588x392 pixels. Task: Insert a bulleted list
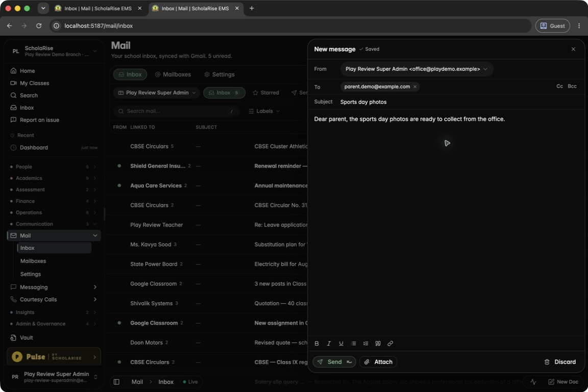tap(353, 343)
